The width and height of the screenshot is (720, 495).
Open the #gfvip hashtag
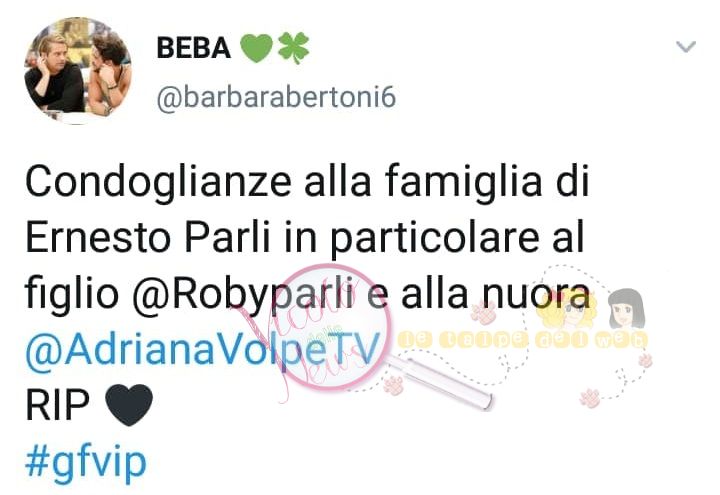tap(85, 462)
